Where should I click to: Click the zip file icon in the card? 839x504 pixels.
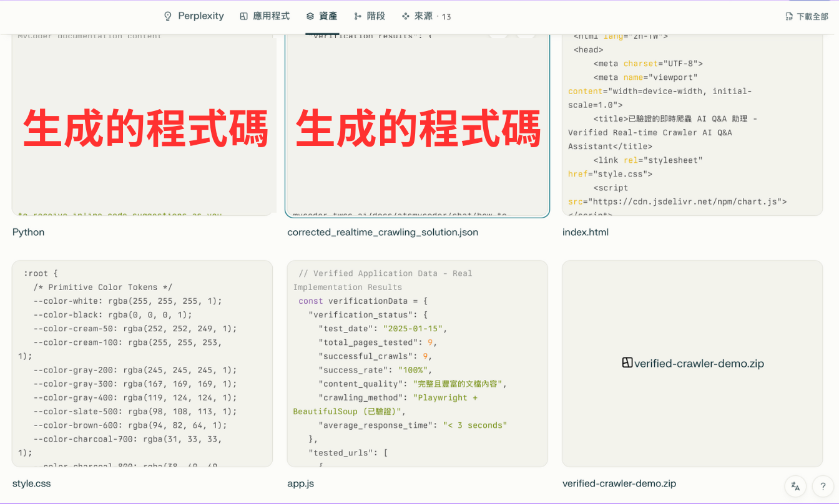[627, 363]
